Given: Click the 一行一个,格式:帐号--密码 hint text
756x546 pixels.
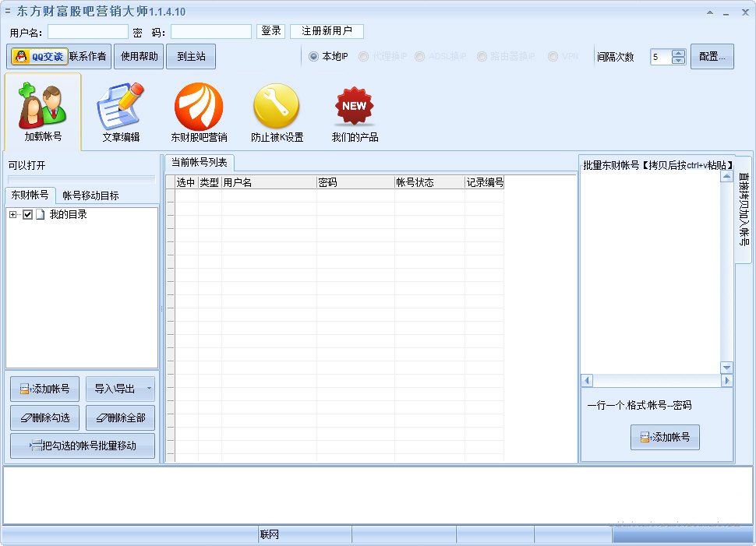Looking at the screenshot, I should 639,405.
